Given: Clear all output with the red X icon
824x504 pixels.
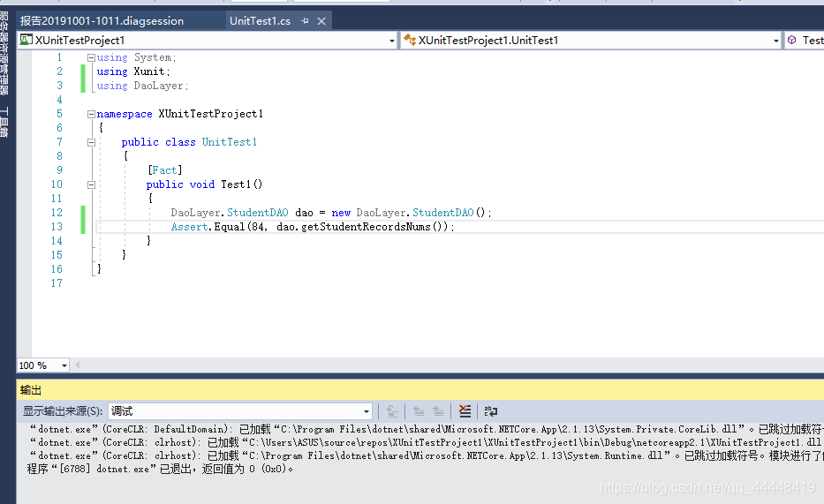Looking at the screenshot, I should click(x=465, y=411).
